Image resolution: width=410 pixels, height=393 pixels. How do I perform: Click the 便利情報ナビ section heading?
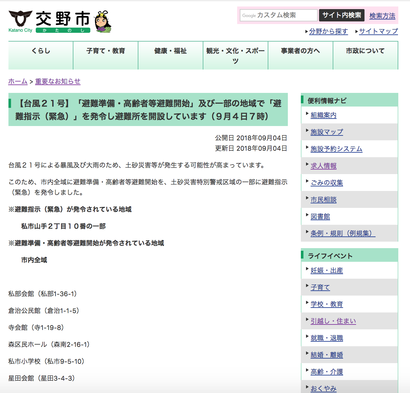[349, 100]
